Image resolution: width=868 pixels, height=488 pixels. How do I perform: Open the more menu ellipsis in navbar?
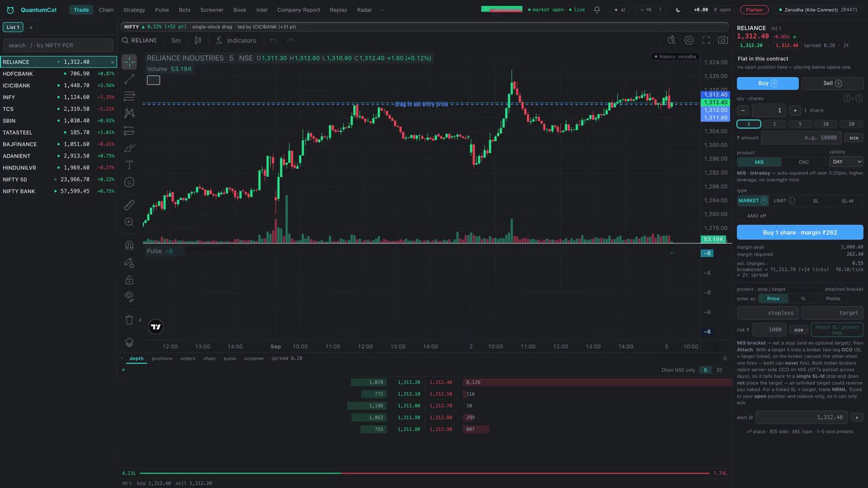pos(383,10)
